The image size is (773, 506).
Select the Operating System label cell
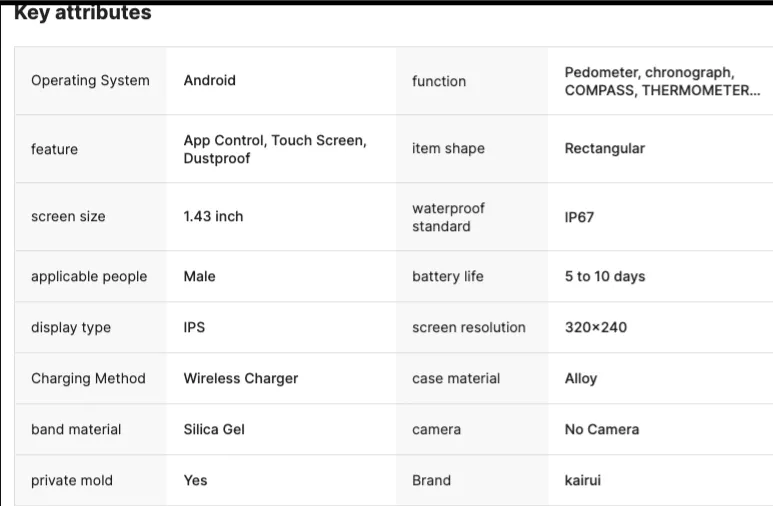point(91,81)
